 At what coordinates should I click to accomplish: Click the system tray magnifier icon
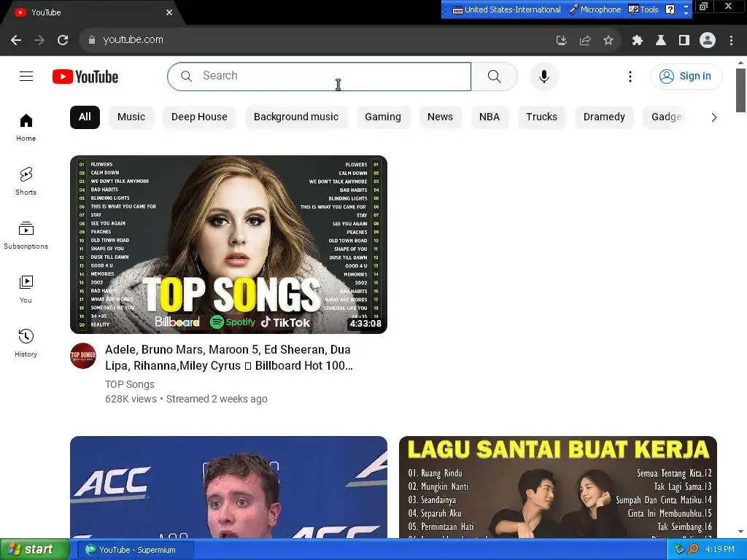[x=694, y=549]
